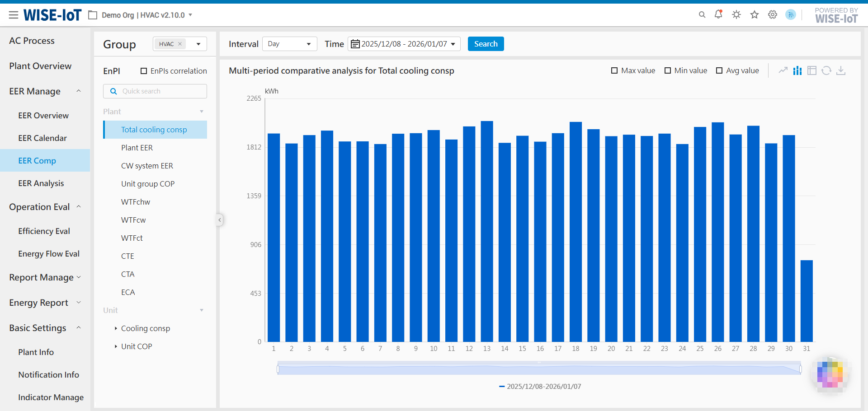
Task: Tick the EnPIs correlation checkbox
Action: tap(144, 71)
